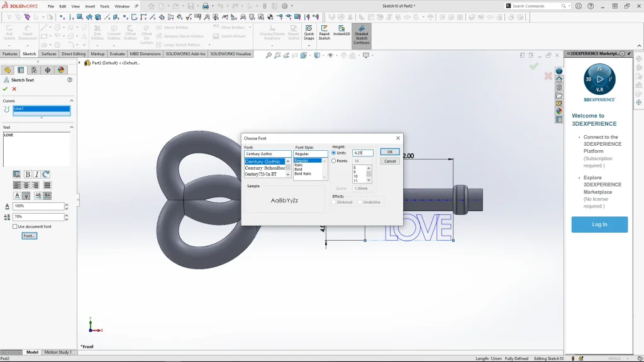This screenshot has height=362, width=644.
Task: Enable the Use document font checkbox
Action: point(15,226)
